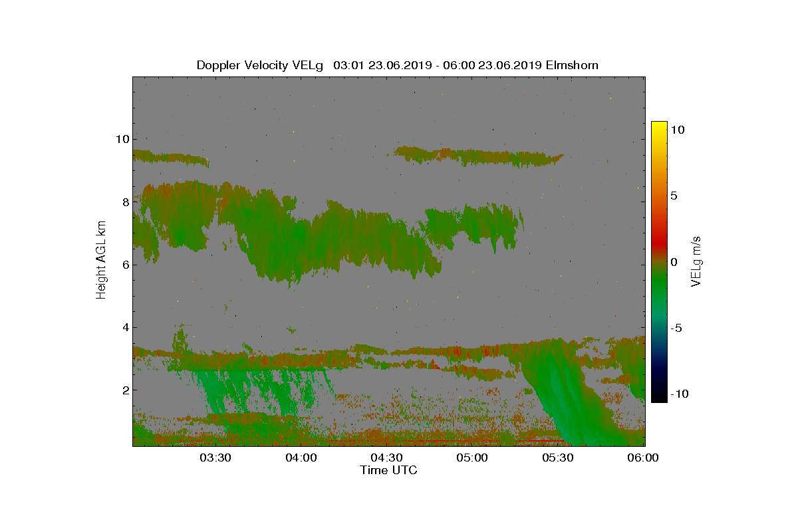Click the colorbar '-5' tick label
This screenshot has height=532, width=798.
[x=677, y=328]
